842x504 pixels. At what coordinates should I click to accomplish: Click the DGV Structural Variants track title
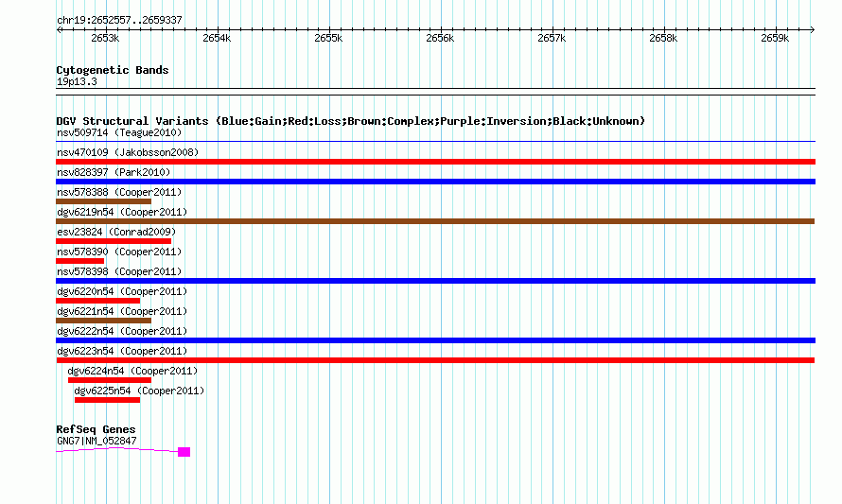coord(351,121)
